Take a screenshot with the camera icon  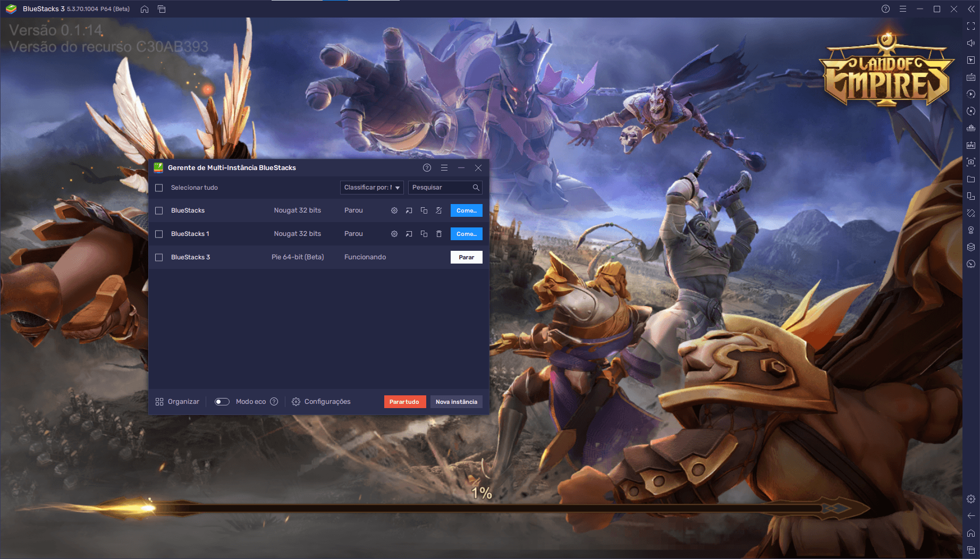[x=971, y=162]
